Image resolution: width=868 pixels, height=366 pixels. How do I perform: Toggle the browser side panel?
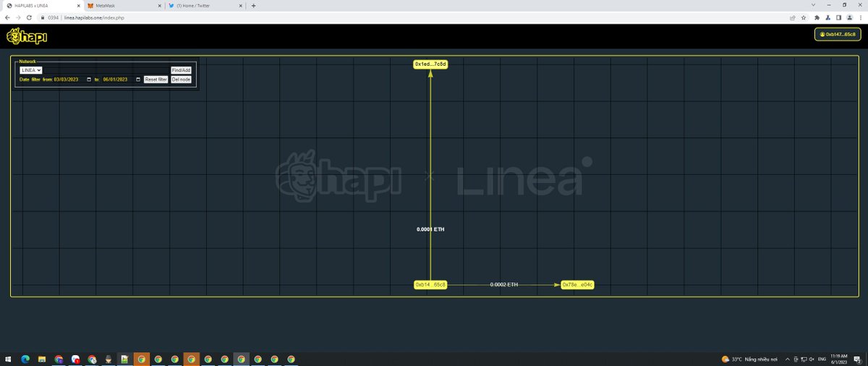tap(839, 17)
